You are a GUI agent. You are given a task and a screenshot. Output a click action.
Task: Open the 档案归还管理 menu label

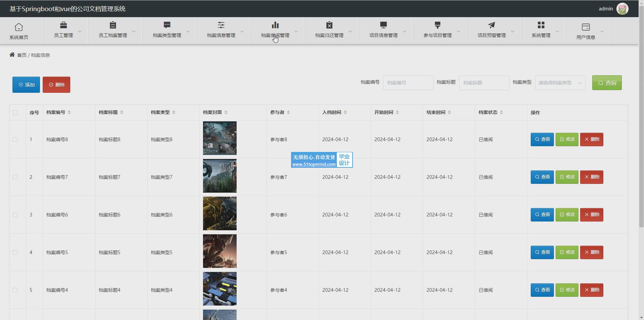(329, 35)
